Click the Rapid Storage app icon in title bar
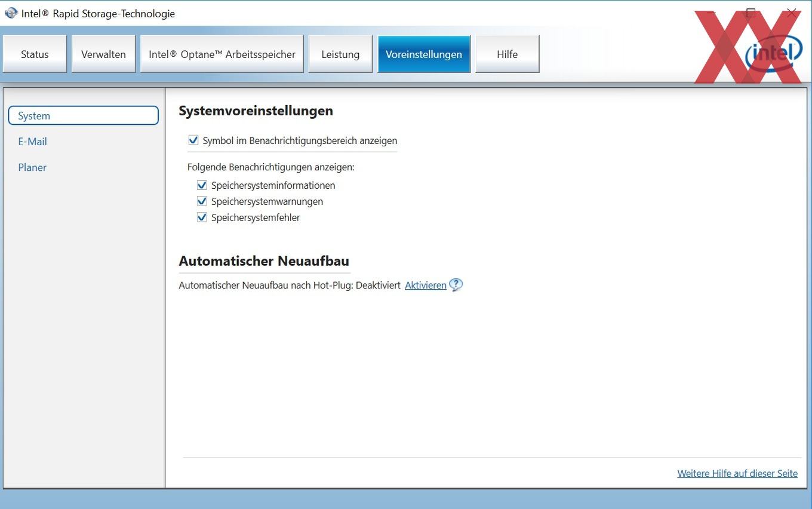The height and width of the screenshot is (509, 812). coord(11,13)
